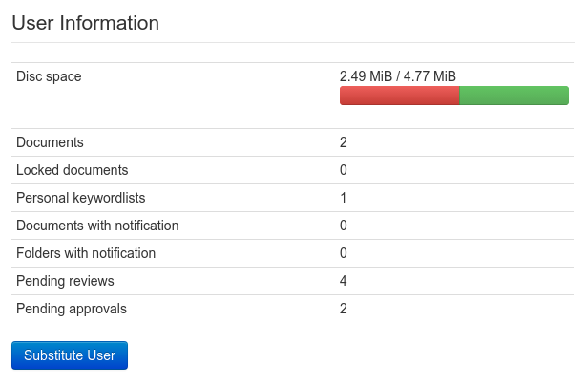Click the Personal keywordlists count value

(x=344, y=198)
